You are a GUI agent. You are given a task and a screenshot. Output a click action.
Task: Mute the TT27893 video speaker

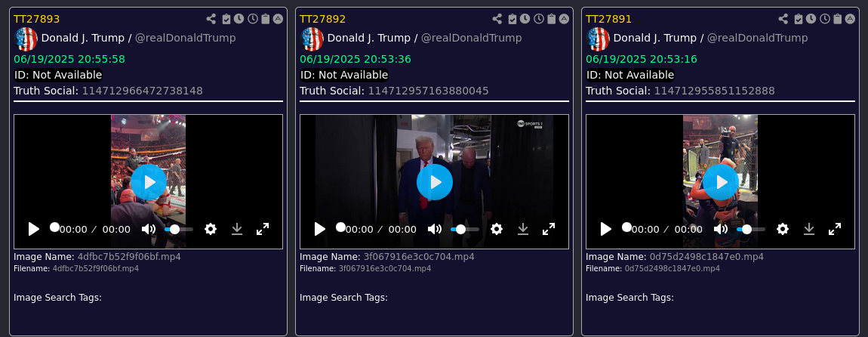pyautogui.click(x=149, y=229)
